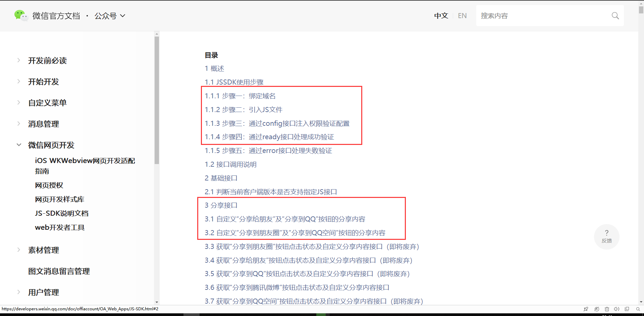Open the JS-SDK说明文档 sidebar page

click(x=62, y=214)
